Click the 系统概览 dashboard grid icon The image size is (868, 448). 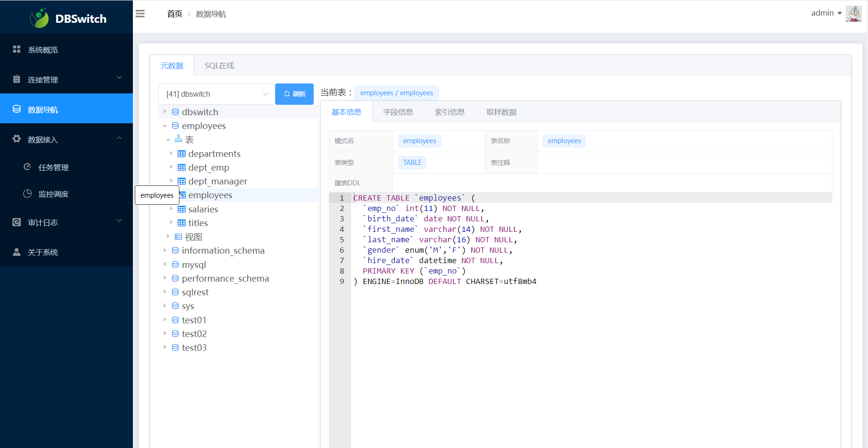(x=17, y=49)
